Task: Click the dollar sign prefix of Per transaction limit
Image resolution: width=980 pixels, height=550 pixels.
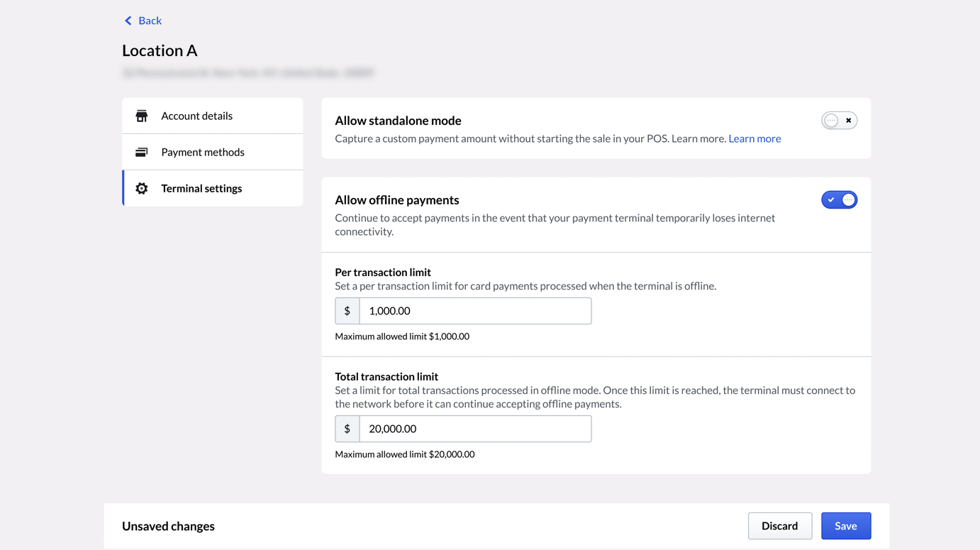Action: (x=347, y=311)
